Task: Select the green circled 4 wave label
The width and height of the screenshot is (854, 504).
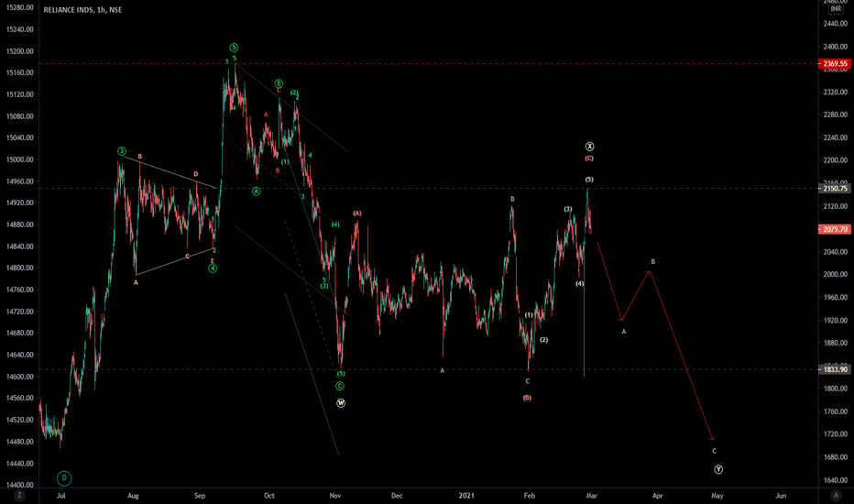Action: pyautogui.click(x=213, y=268)
